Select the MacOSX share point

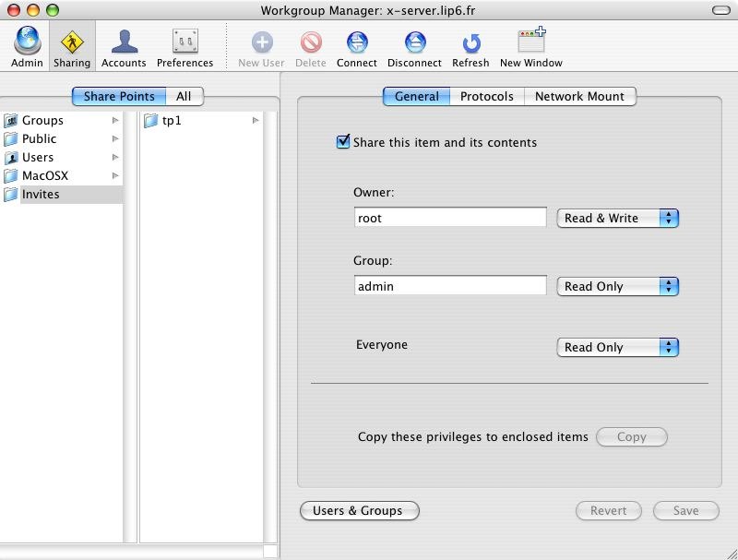(x=45, y=175)
